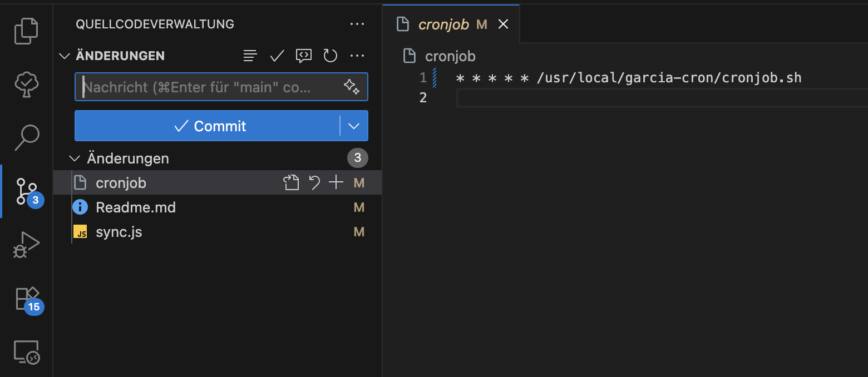Image resolution: width=868 pixels, height=377 pixels.
Task: Click the changes count badge 3
Action: pyautogui.click(x=358, y=158)
